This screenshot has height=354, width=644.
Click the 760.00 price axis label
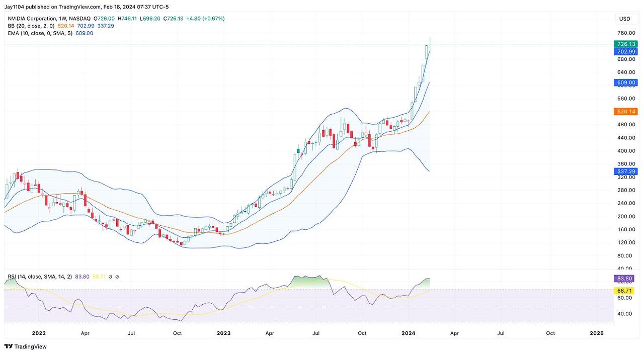626,33
